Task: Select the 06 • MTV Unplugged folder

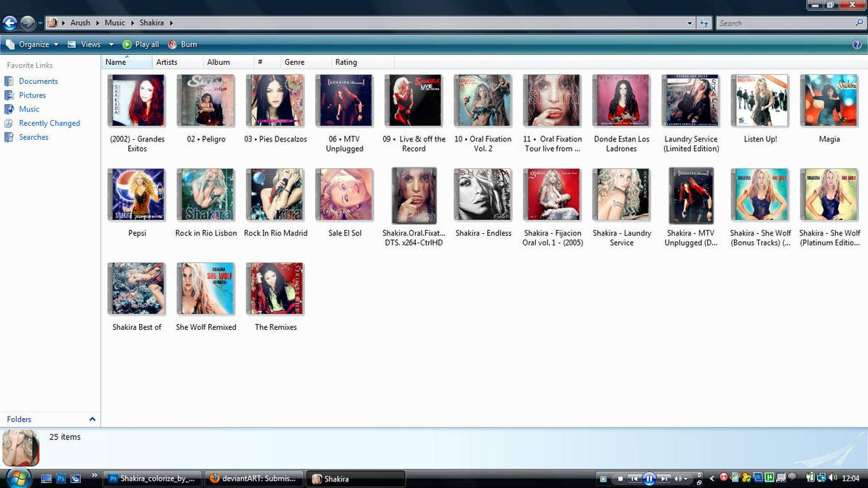Action: 344,114
